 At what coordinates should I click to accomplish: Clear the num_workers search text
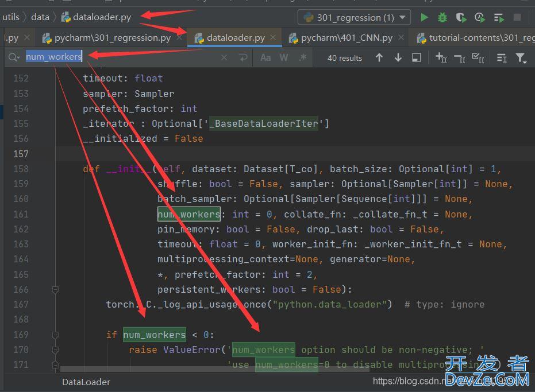224,57
